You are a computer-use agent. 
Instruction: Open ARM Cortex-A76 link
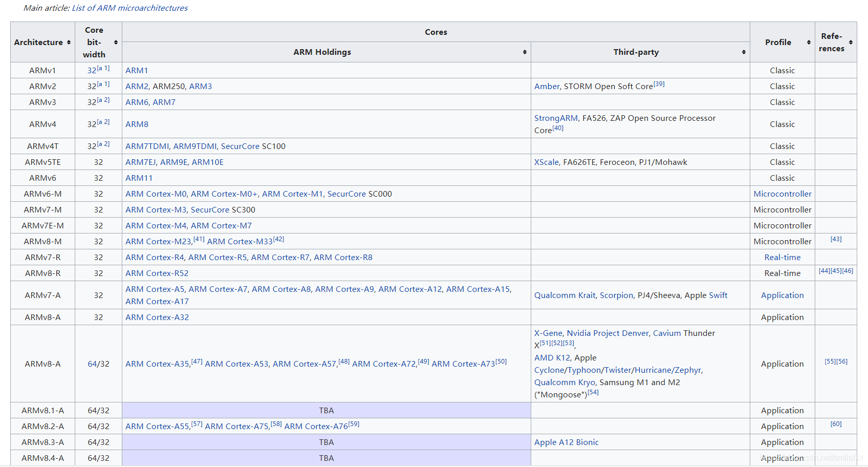point(316,427)
